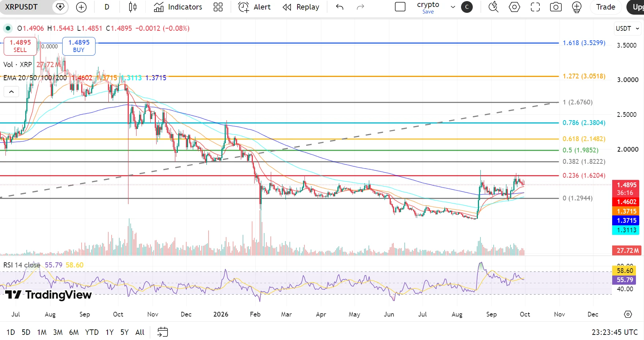Viewport: 644px width, 340px height.
Task: Click the XRPUSDT diamond badge icon
Action: [x=60, y=7]
